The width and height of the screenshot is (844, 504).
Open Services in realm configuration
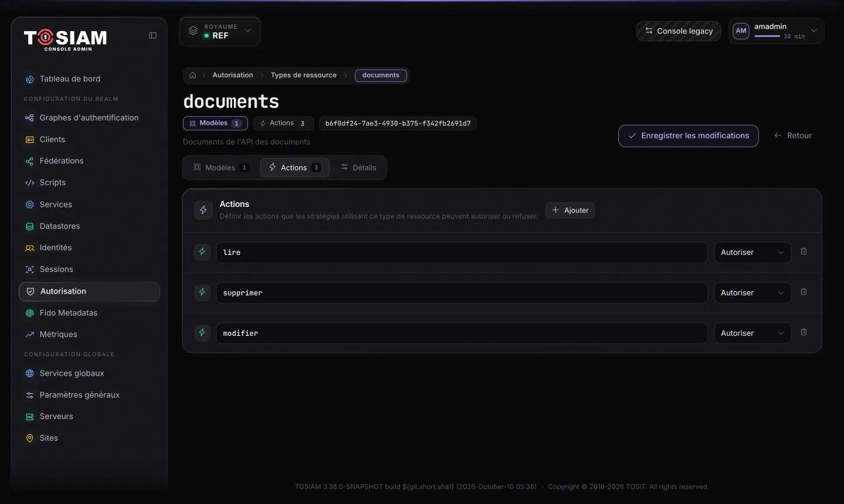click(x=89, y=205)
